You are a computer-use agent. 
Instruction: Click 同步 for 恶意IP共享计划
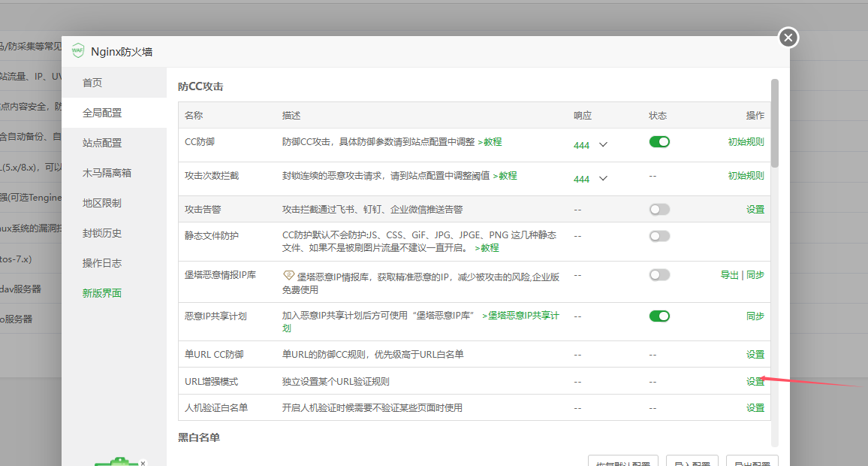(755, 316)
